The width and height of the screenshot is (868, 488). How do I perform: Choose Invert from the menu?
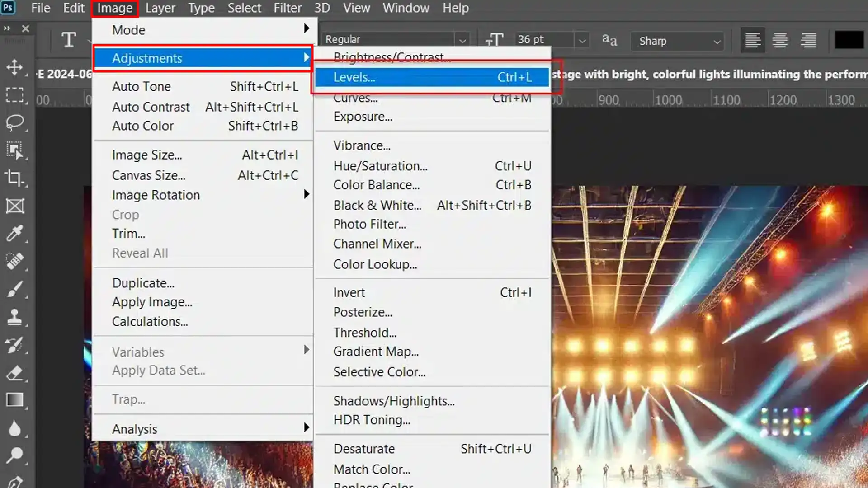pyautogui.click(x=432, y=292)
